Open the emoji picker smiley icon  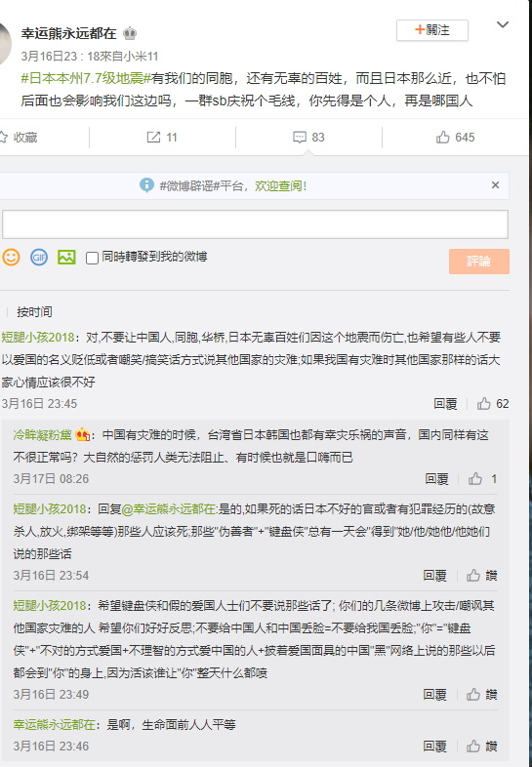pos(11,257)
